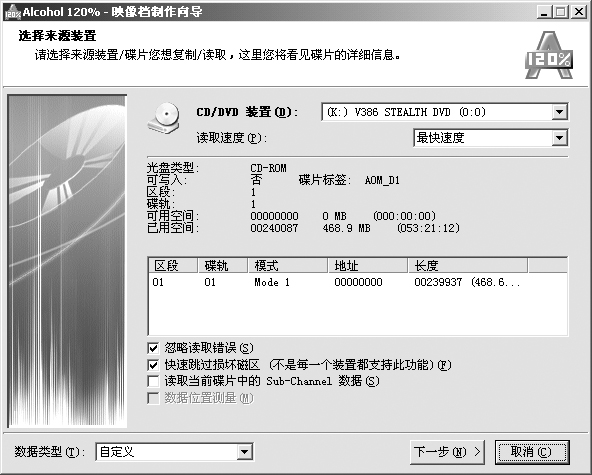Click the disabled 数据位置测量 checkbox

(x=153, y=398)
